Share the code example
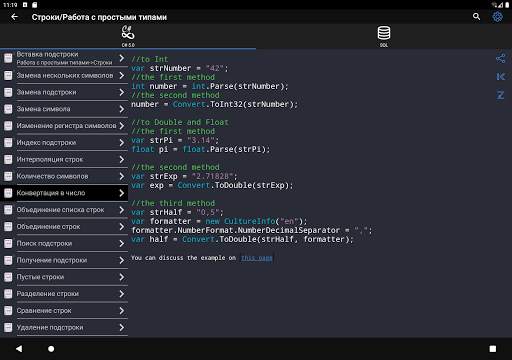 (500, 59)
